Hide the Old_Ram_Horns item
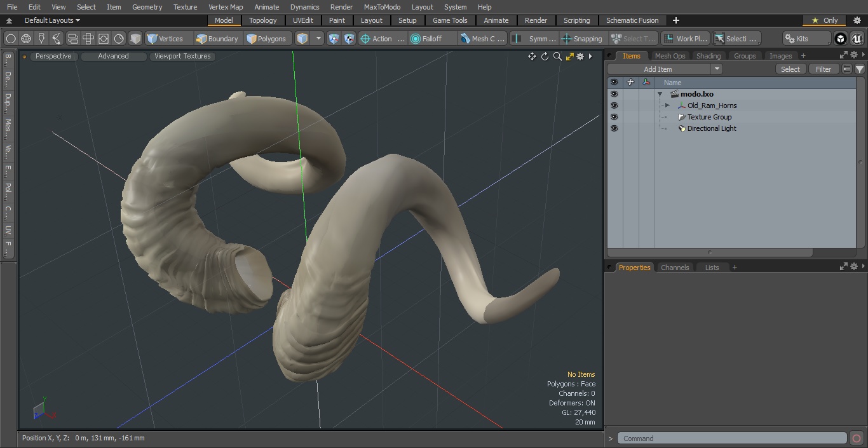Image resolution: width=868 pixels, height=448 pixels. [x=614, y=105]
